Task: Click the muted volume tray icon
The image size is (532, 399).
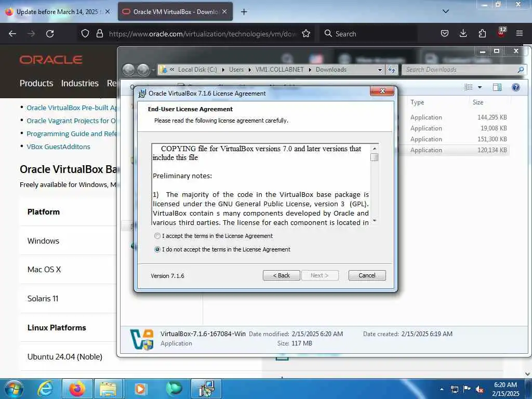Action: (x=480, y=389)
